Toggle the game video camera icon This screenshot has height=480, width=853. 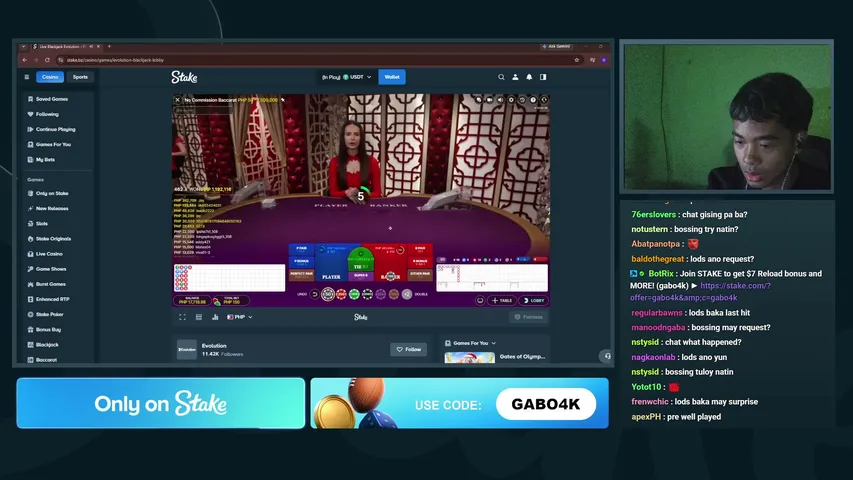click(x=490, y=100)
